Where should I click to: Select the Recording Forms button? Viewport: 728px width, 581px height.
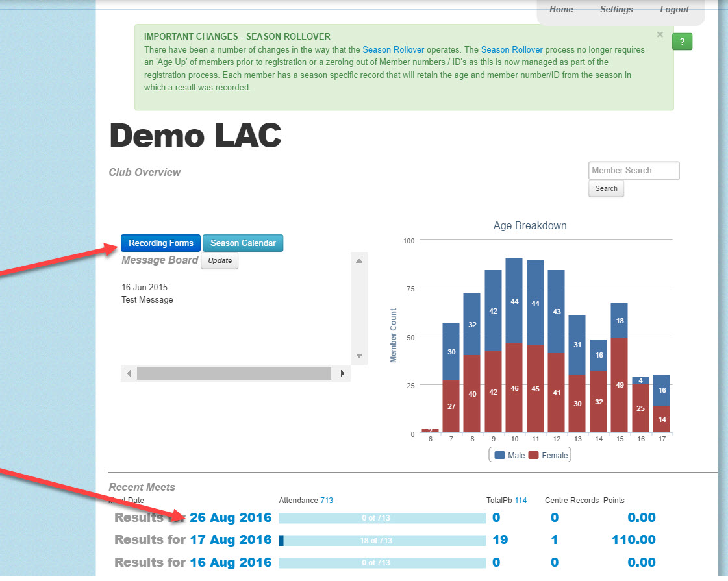pos(160,243)
